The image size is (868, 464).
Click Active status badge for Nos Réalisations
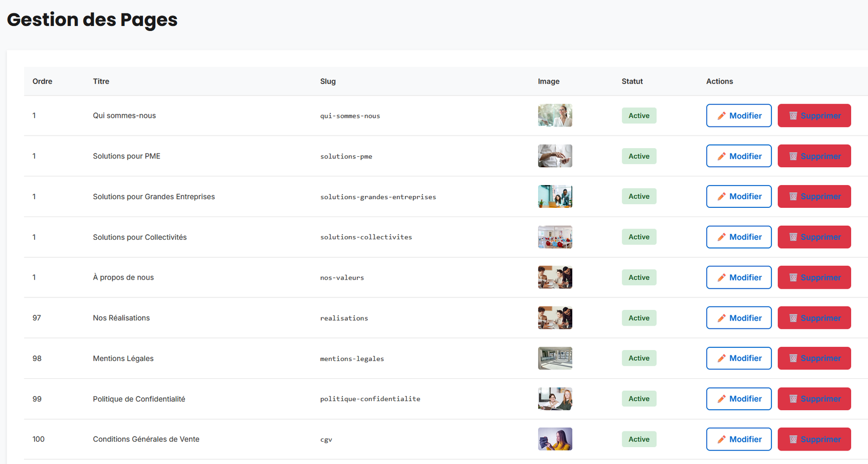pyautogui.click(x=639, y=318)
